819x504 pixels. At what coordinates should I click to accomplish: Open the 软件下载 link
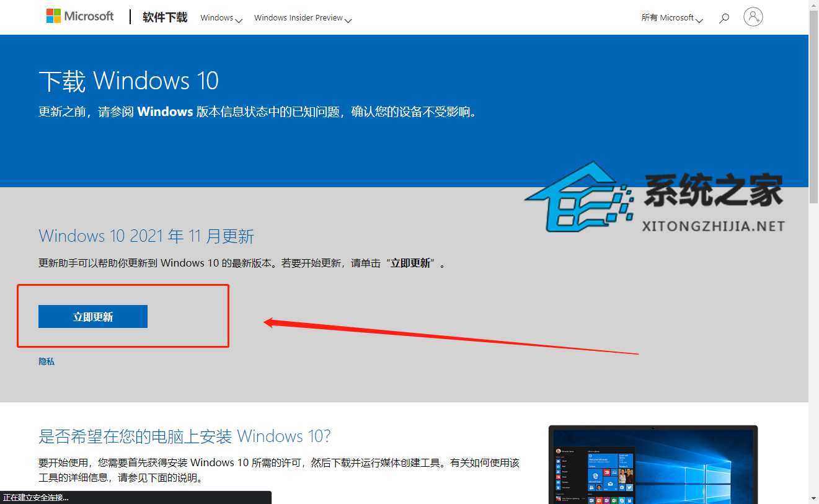pyautogui.click(x=165, y=17)
